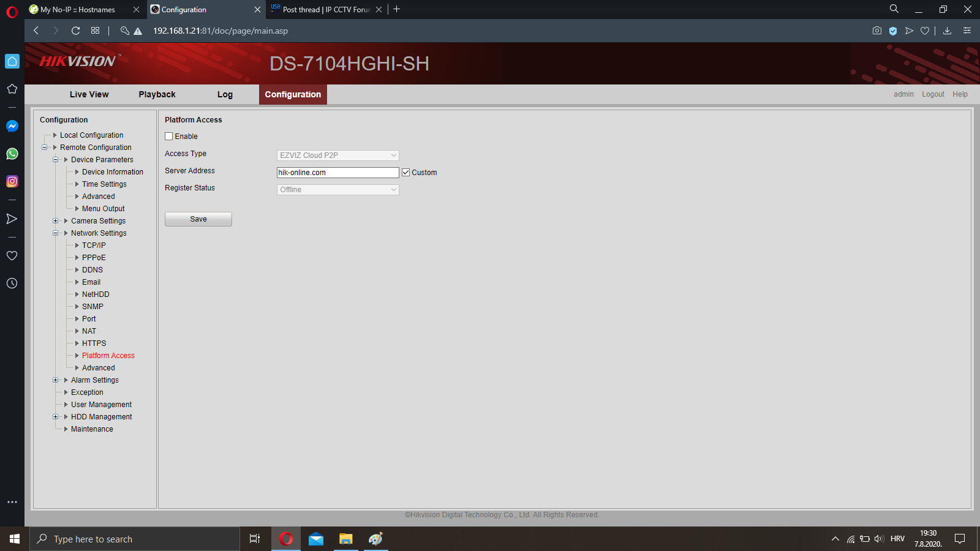Open Opera downloads icon in the toolbar
Image resolution: width=980 pixels, height=551 pixels.
[x=947, y=31]
